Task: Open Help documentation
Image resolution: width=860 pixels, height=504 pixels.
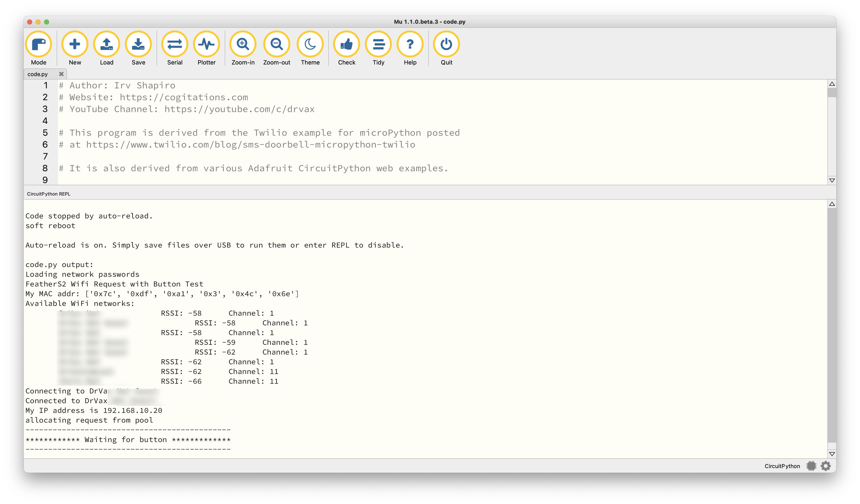Action: tap(410, 48)
